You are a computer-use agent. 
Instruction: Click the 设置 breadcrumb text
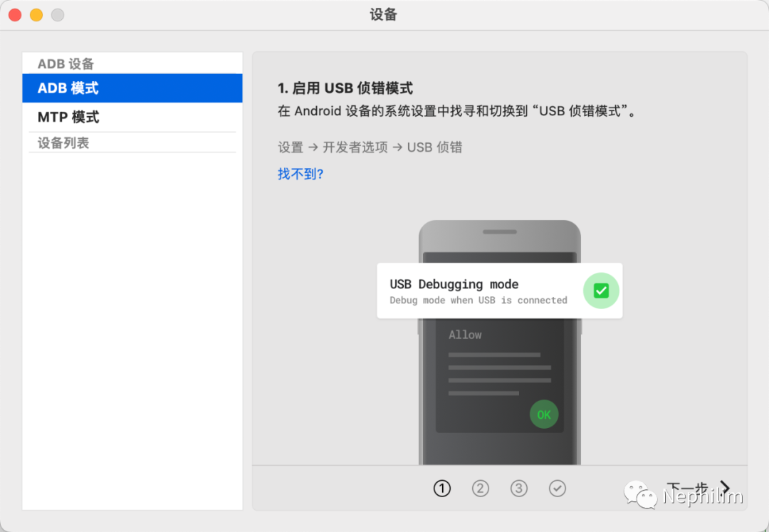tap(290, 147)
